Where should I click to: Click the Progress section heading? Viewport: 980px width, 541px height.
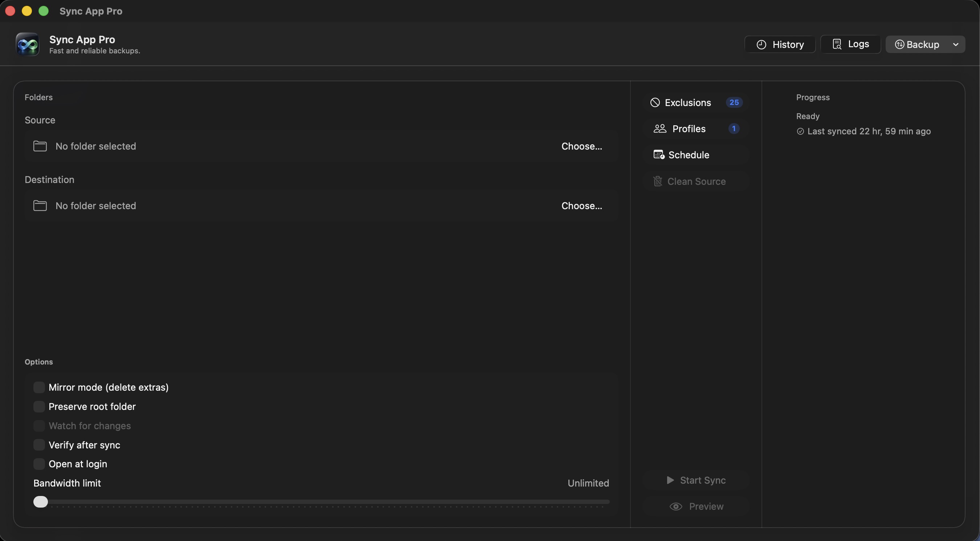813,97
